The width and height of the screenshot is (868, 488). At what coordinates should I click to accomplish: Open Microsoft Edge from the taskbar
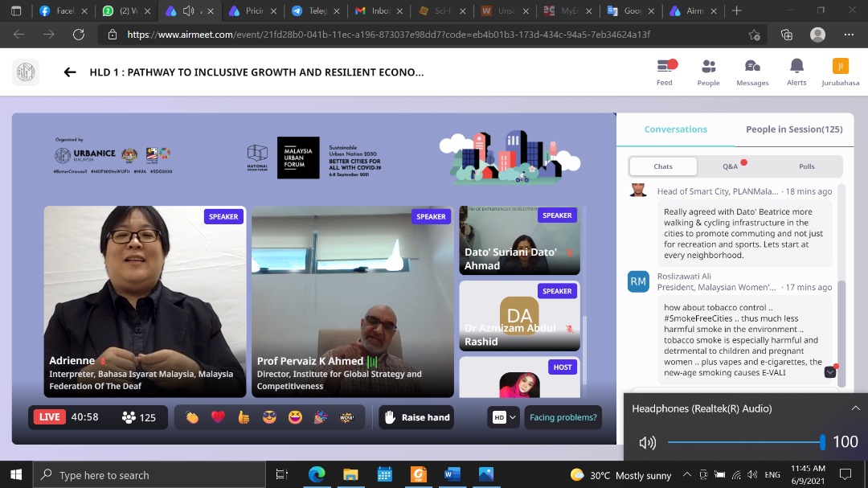pyautogui.click(x=317, y=474)
